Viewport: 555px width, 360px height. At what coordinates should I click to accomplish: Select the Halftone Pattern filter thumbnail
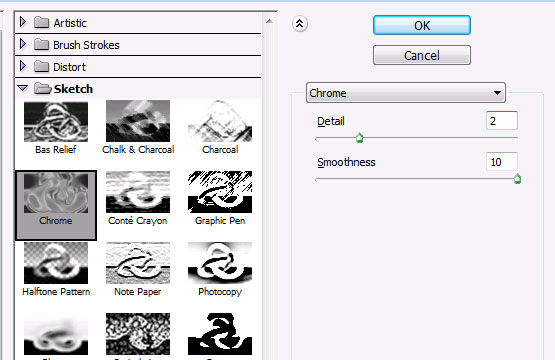tap(56, 263)
